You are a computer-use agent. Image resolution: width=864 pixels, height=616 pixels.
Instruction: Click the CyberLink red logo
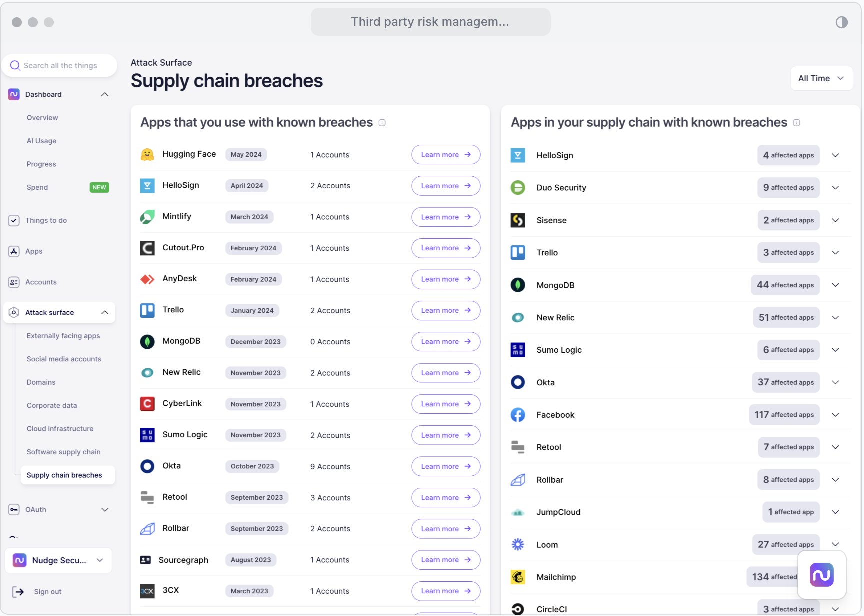147,404
